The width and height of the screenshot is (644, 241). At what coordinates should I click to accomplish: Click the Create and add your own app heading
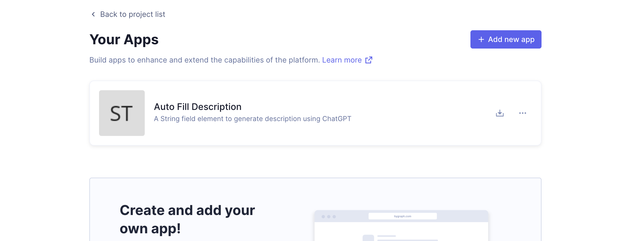[x=187, y=219]
